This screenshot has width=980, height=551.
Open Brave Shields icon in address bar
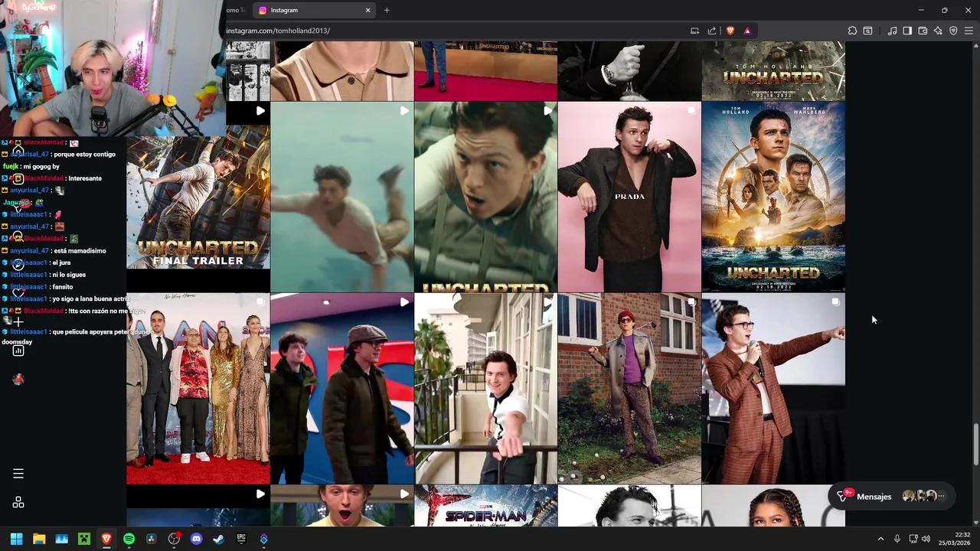(730, 31)
